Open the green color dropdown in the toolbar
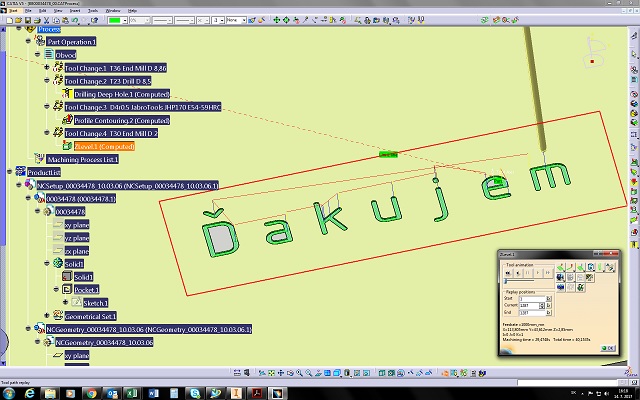The width and height of the screenshot is (640, 400). coord(126,20)
